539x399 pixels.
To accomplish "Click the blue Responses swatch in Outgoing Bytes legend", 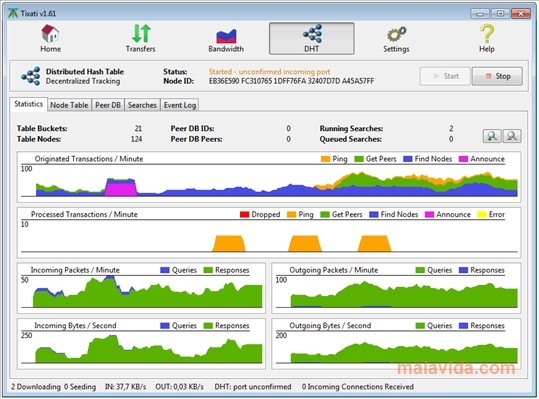I will [463, 326].
